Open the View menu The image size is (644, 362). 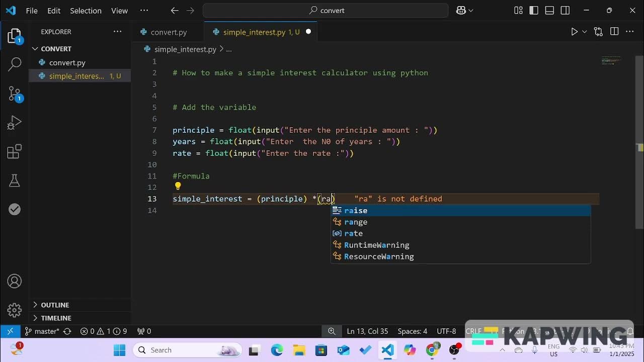coord(119,11)
